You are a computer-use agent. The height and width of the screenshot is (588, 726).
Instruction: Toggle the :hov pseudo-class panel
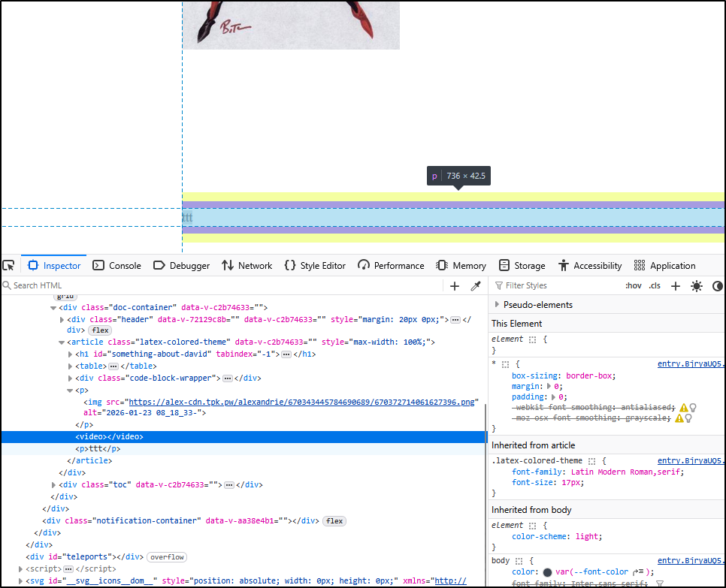coord(633,285)
